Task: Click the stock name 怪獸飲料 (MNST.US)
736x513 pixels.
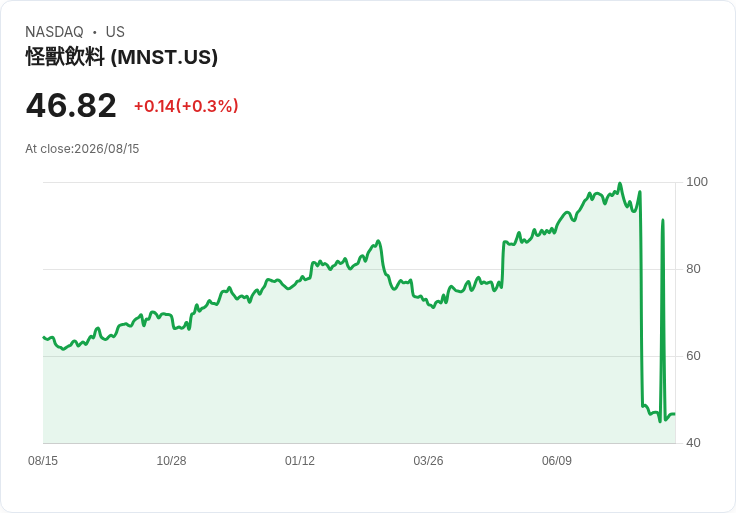Action: coord(122,57)
